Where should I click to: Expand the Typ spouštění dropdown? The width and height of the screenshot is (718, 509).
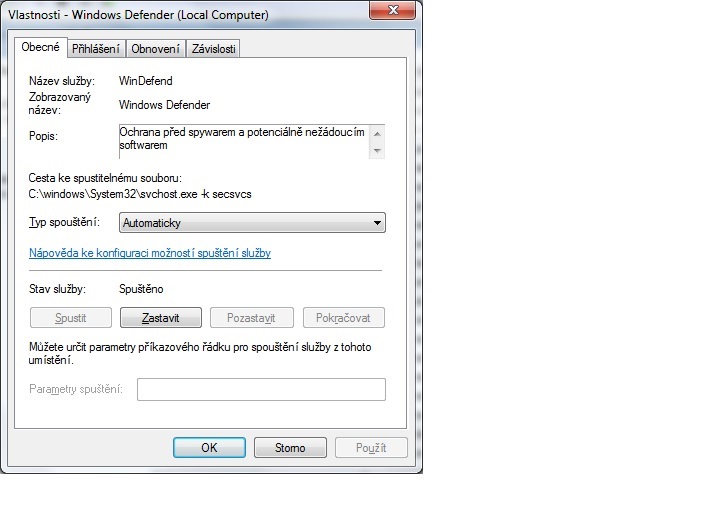coord(252,223)
